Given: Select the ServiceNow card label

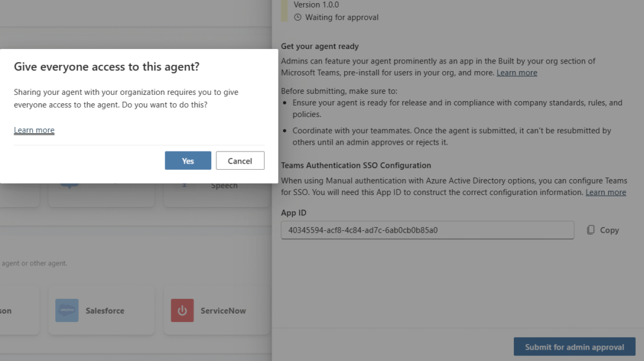Looking at the screenshot, I should (223, 311).
